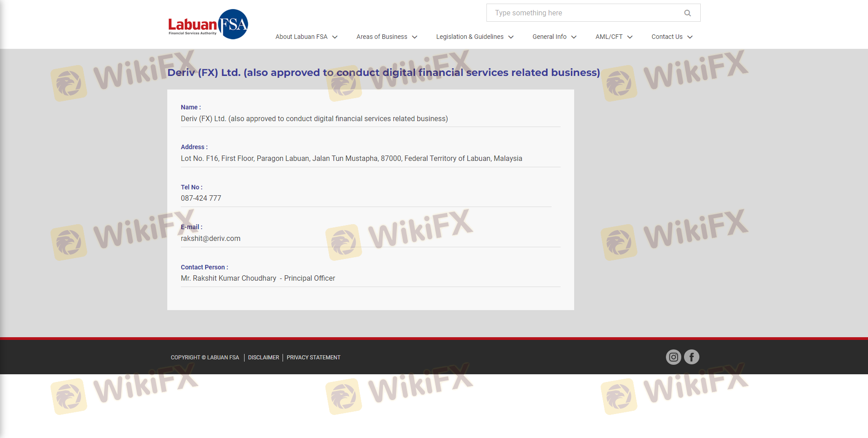Click the Labuan FSA logo
The width and height of the screenshot is (868, 438).
(208, 24)
